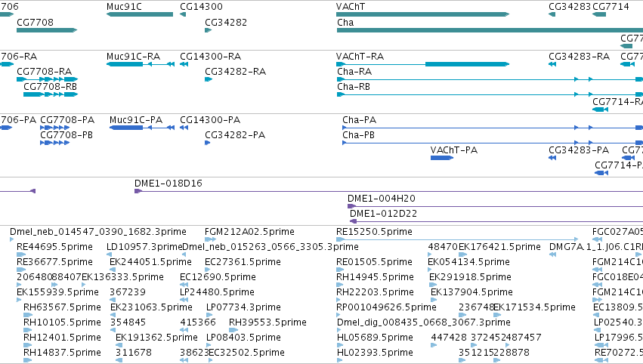Click the RH14837.5prime EST label
The width and height of the screenshot is (643, 364).
pyautogui.click(x=62, y=353)
